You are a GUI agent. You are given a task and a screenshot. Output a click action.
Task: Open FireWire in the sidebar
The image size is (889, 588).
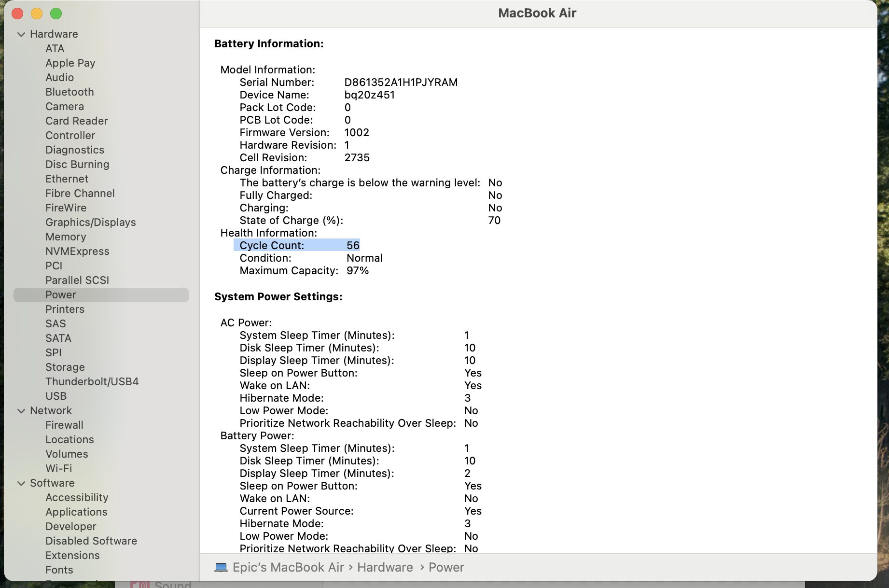coord(66,208)
